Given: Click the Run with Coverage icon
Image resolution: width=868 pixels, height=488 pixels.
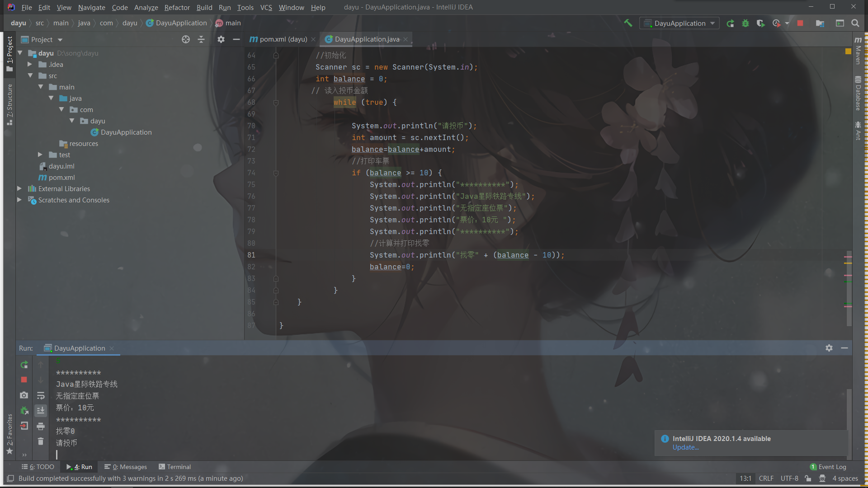Looking at the screenshot, I should [x=761, y=23].
